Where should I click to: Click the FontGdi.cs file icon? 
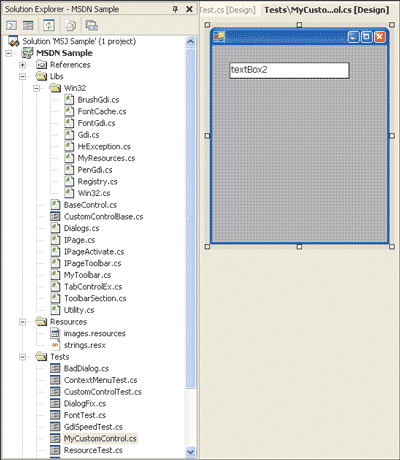(69, 123)
